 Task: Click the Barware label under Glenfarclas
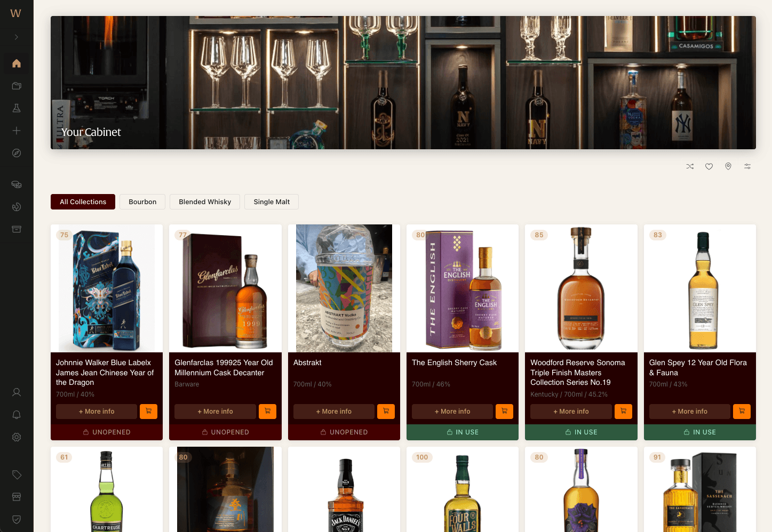pyautogui.click(x=187, y=384)
